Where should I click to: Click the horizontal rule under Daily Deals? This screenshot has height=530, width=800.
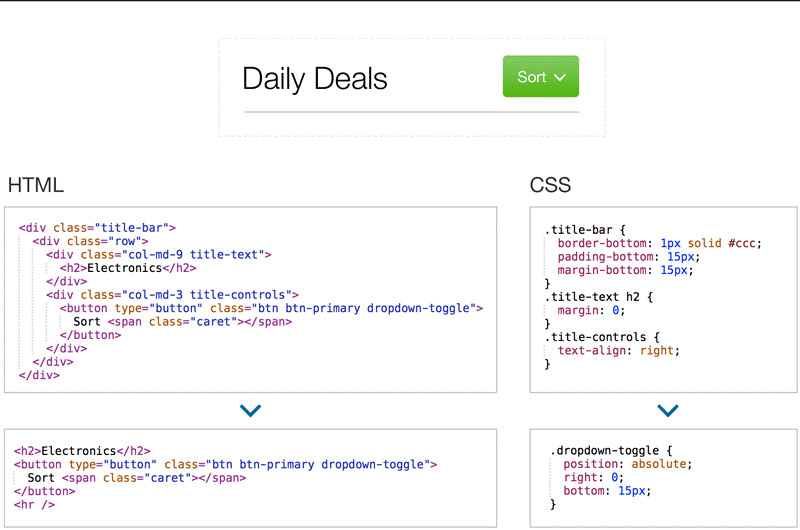pos(411,112)
